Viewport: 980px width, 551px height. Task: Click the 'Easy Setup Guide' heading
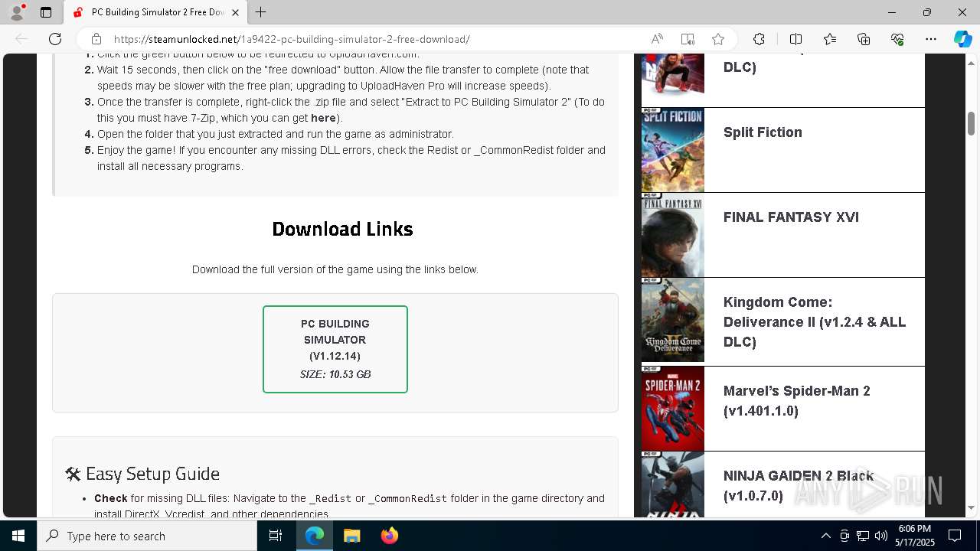[142, 474]
